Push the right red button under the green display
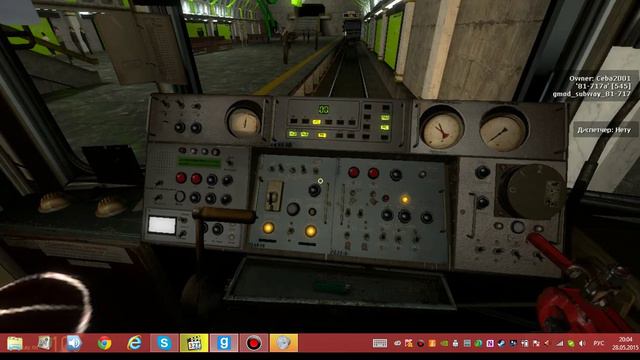 pyautogui.click(x=196, y=178)
